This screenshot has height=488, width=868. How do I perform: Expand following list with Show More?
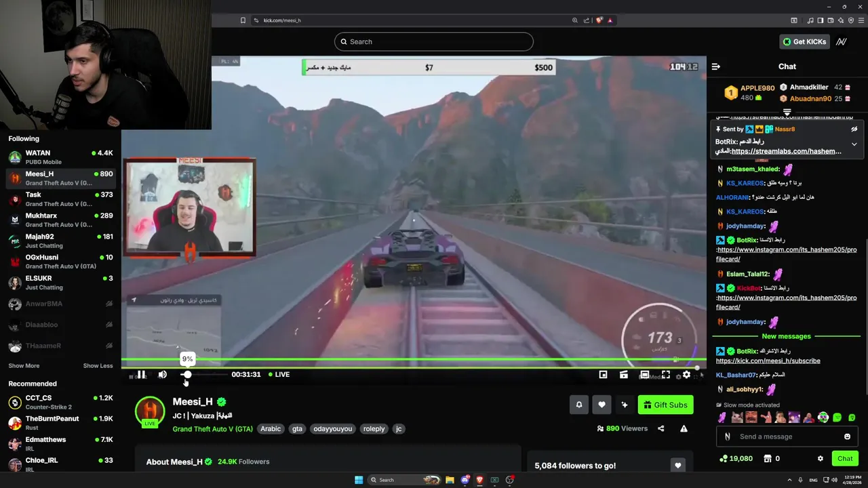tap(24, 366)
